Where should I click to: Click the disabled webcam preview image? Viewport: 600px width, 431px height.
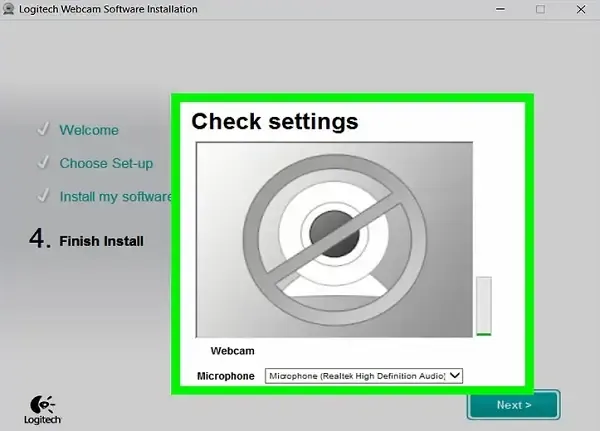point(334,240)
